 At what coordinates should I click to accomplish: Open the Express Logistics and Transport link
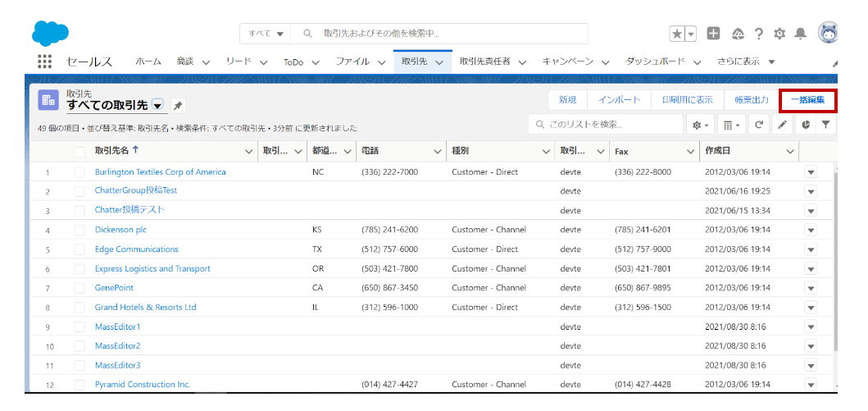click(x=152, y=268)
